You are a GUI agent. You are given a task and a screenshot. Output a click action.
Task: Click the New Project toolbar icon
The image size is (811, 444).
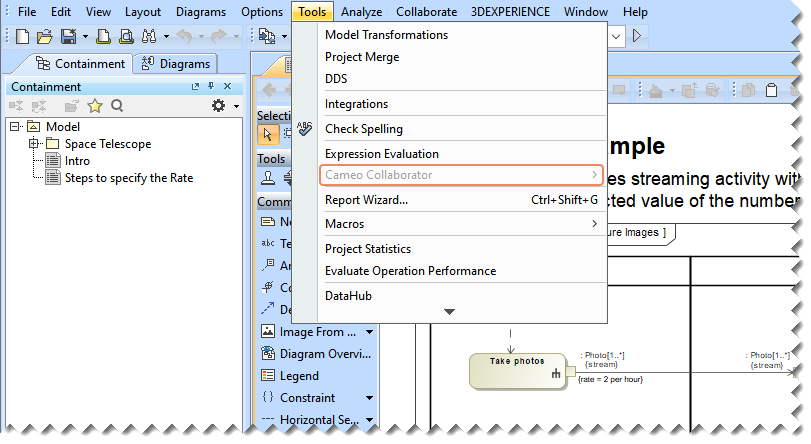point(22,36)
